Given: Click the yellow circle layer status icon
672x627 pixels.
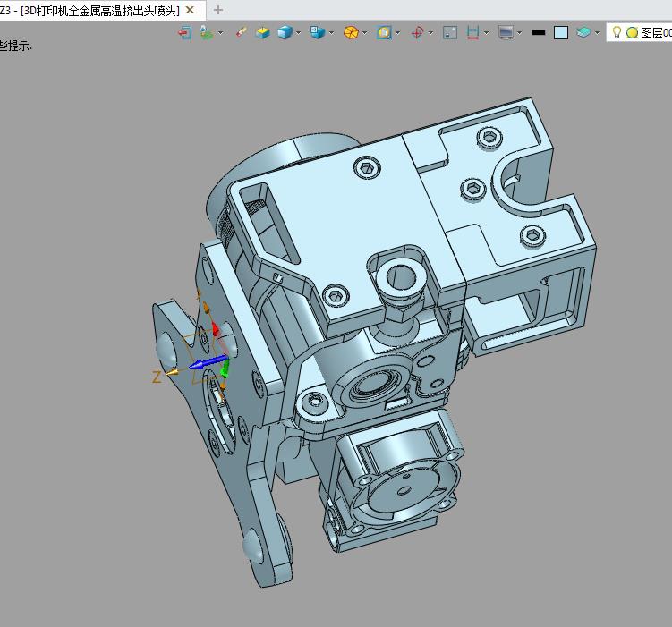Looking at the screenshot, I should (x=632, y=32).
